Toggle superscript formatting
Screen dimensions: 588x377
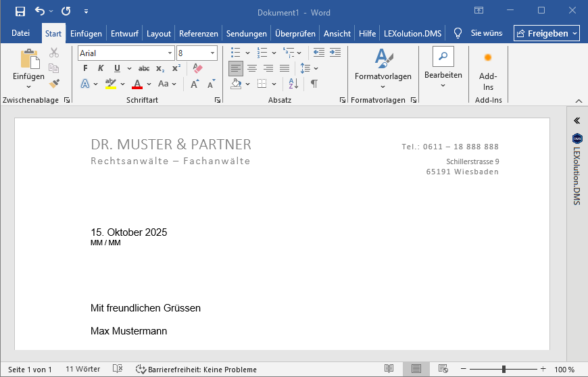coord(176,68)
